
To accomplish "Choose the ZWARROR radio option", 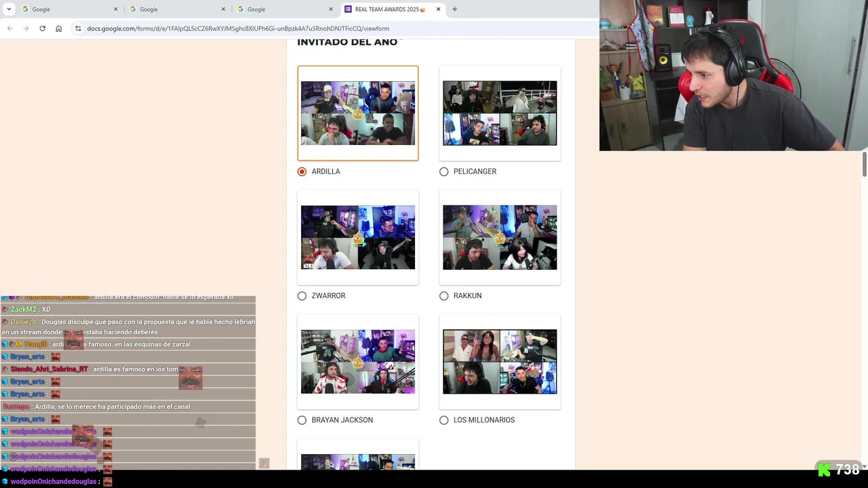I will coord(302,296).
